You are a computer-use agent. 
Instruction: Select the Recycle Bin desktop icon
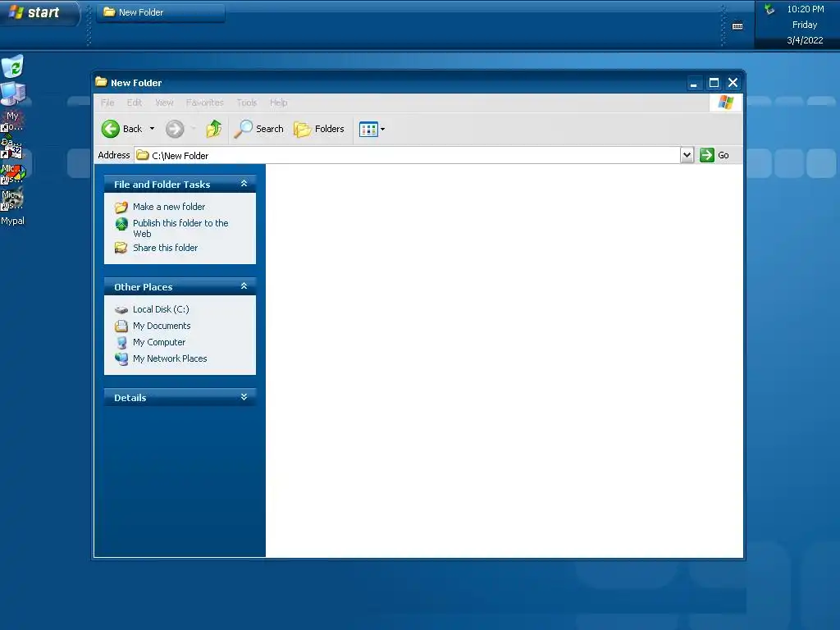point(13,66)
